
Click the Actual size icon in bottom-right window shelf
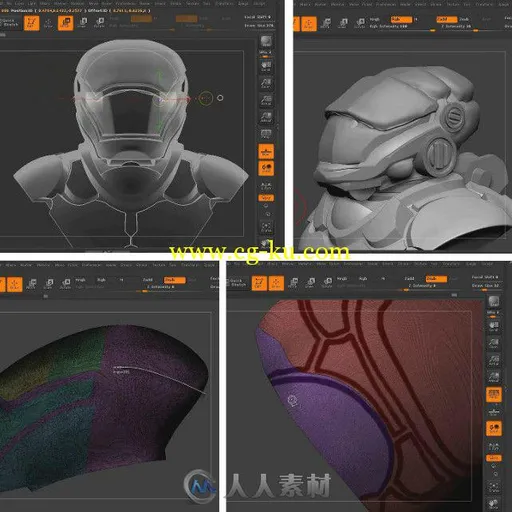tap(494, 359)
